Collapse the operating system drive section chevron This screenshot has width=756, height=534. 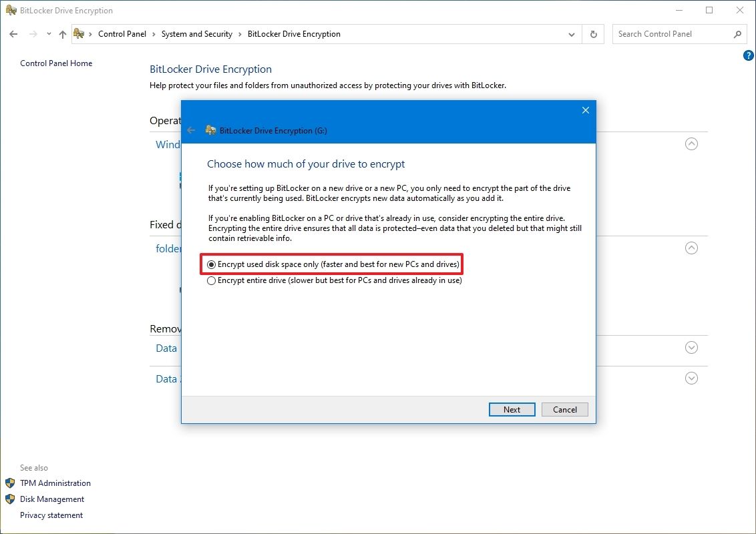pos(691,144)
